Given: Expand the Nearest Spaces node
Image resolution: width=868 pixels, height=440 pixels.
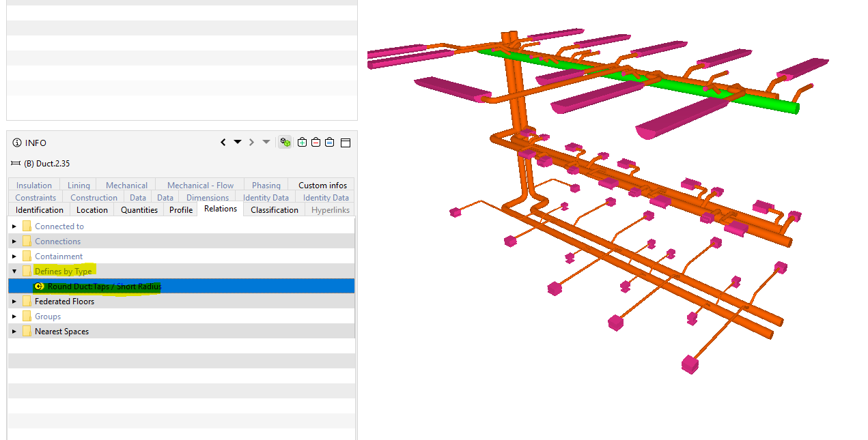Looking at the screenshot, I should (14, 332).
